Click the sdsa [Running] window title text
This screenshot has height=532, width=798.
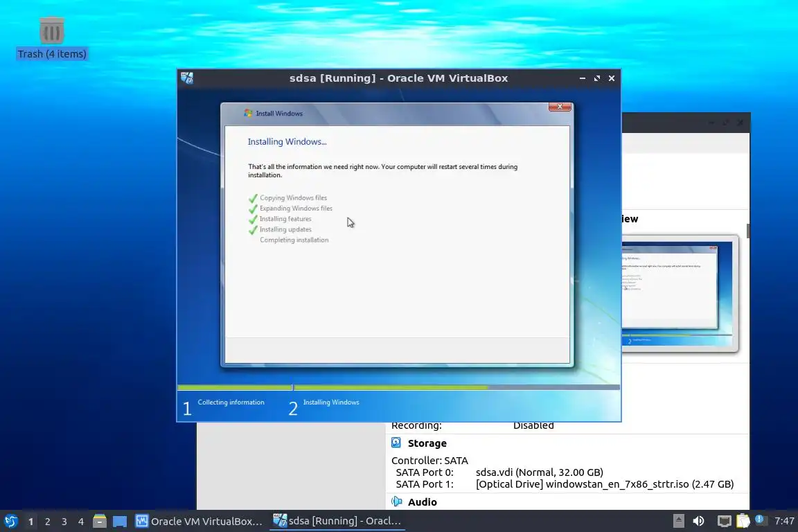398,78
